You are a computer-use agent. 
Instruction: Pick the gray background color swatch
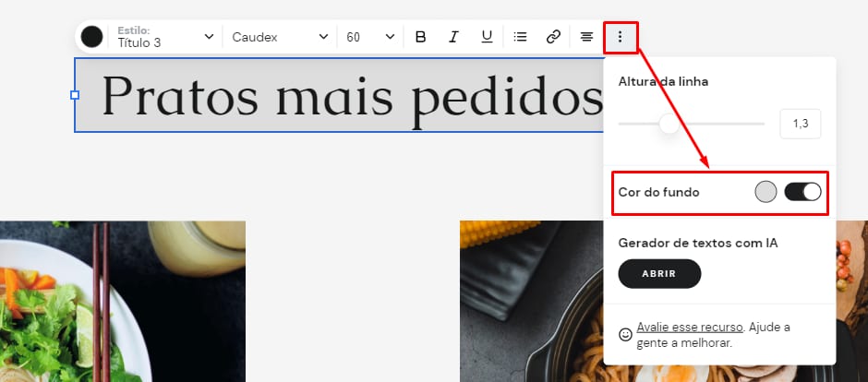766,192
